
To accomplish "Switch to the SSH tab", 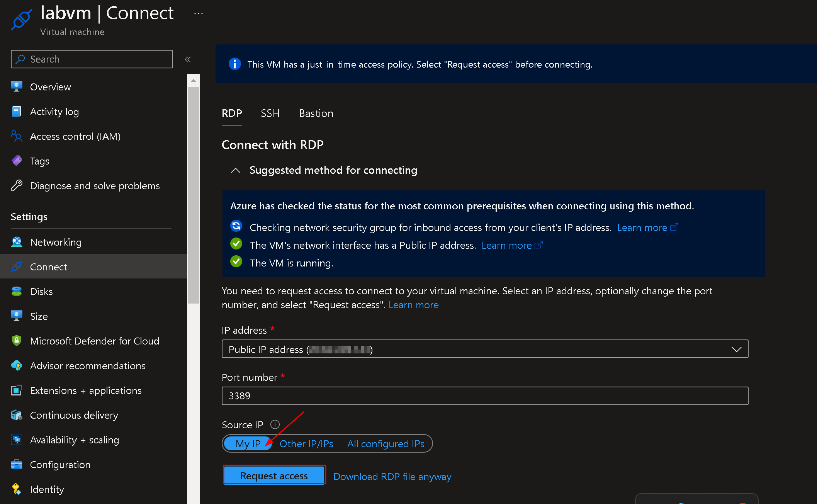I will [x=270, y=114].
